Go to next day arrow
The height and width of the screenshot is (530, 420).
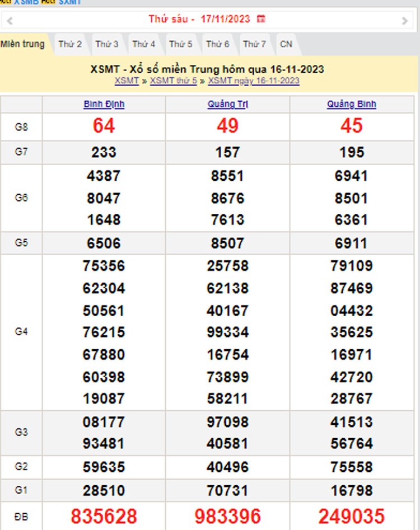(405, 21)
